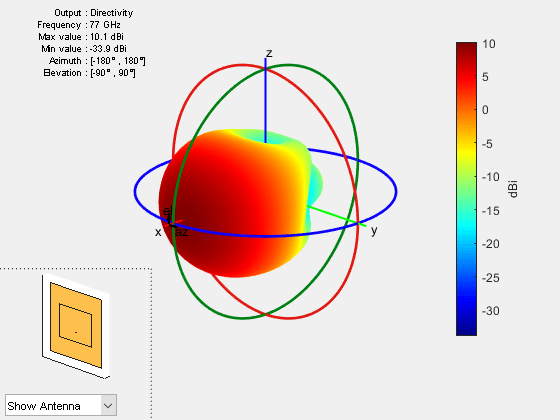Image resolution: width=560 pixels, height=420 pixels.
Task: Click the inner patch rectangle of the antenna
Action: [x=75, y=325]
